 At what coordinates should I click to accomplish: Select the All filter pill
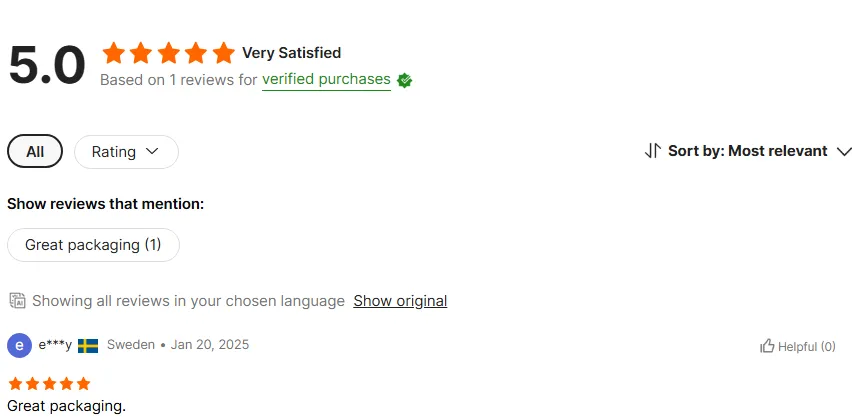(35, 151)
